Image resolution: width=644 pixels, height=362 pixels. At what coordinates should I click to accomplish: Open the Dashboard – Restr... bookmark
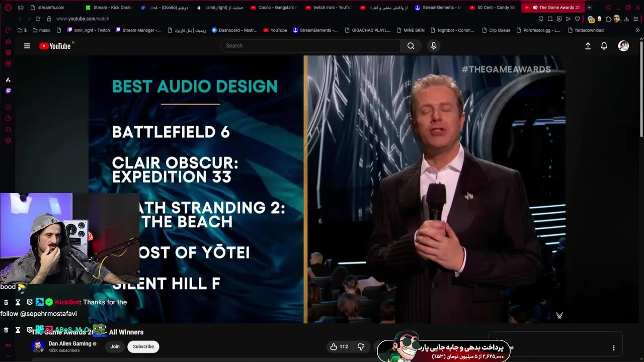[234, 30]
